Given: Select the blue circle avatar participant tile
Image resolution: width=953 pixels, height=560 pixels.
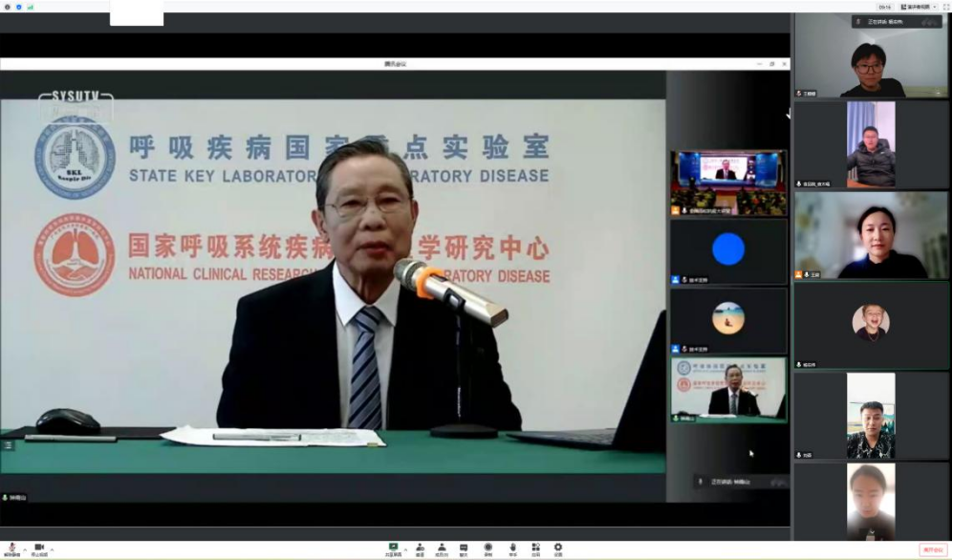Looking at the screenshot, I should click(x=728, y=250).
